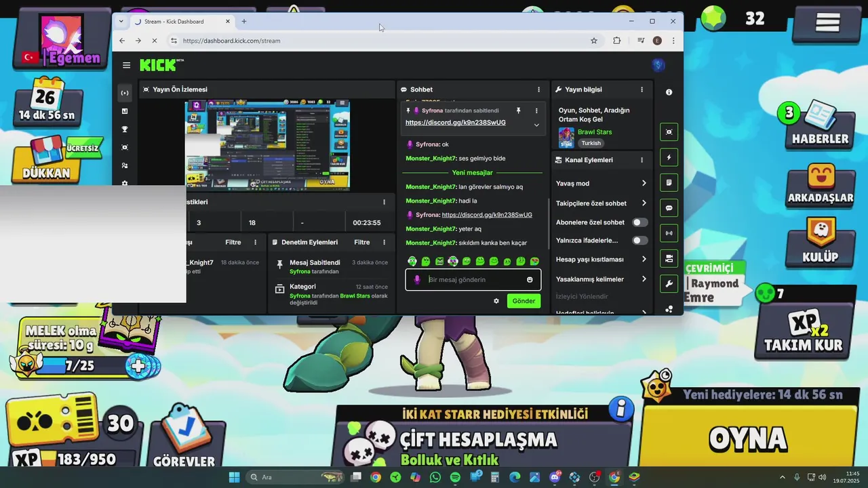Open Windows Start menu
The height and width of the screenshot is (488, 868).
235,477
